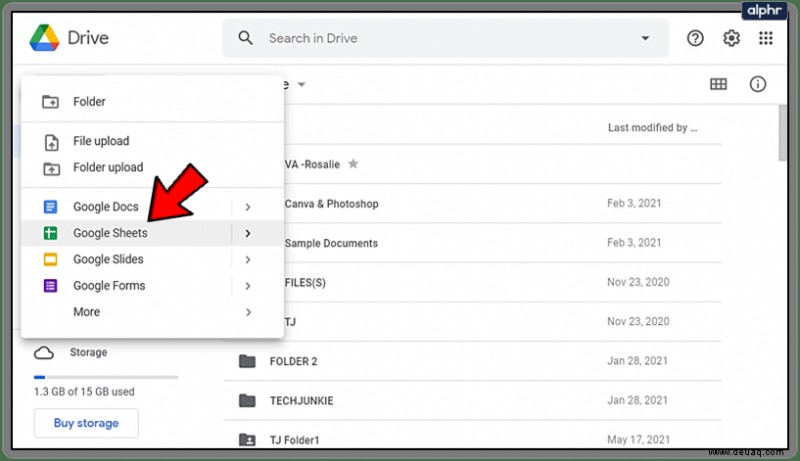Screen dimensions: 800x461
Task: Select Google Sheets menu entry
Action: point(152,233)
